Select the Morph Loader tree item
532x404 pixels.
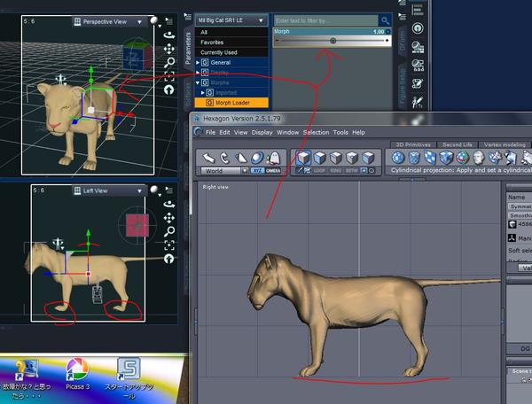click(x=231, y=103)
